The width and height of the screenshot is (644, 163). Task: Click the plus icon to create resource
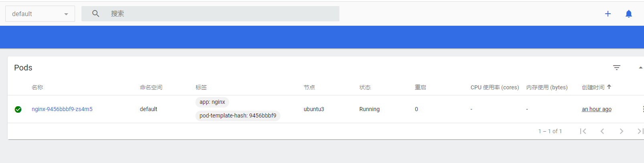click(608, 14)
